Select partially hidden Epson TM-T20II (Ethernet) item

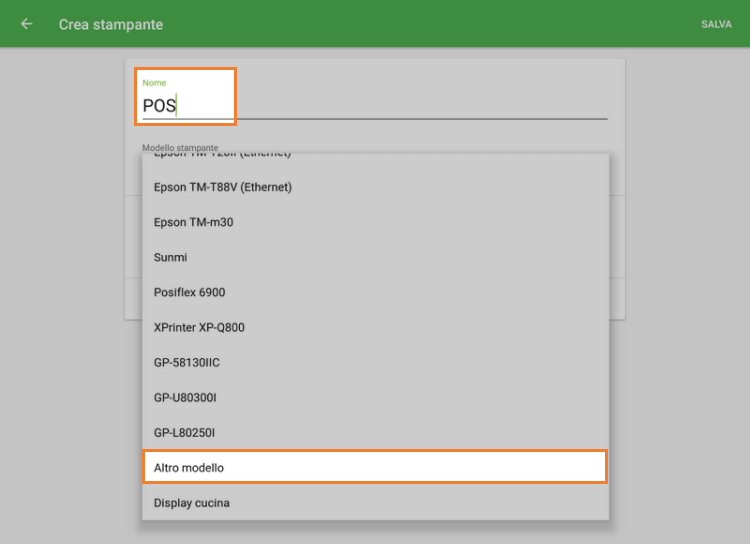223,156
